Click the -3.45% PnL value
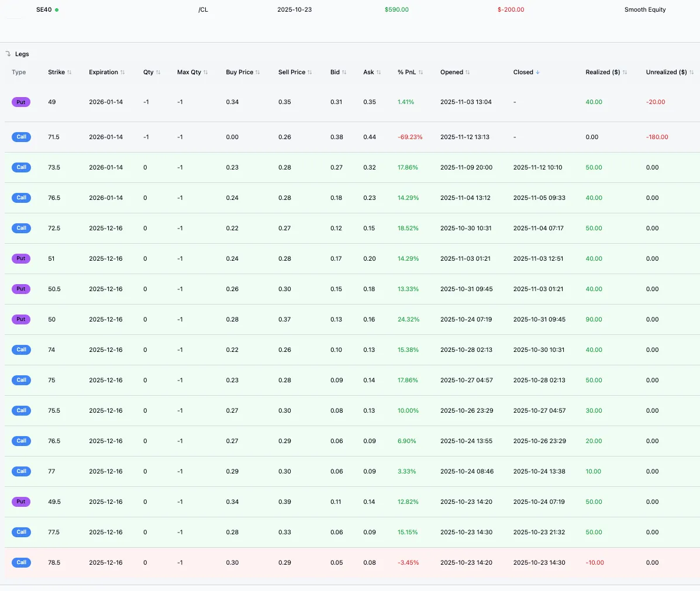 408,563
